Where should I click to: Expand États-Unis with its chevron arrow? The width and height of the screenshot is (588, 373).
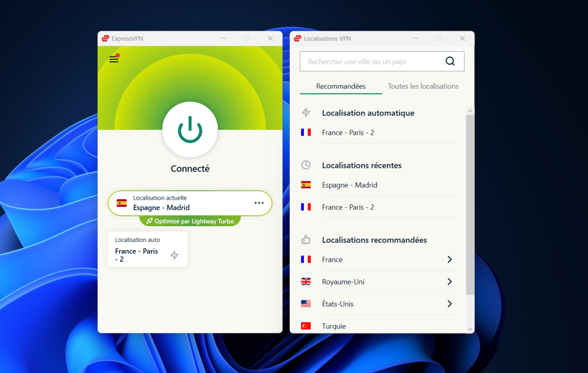pos(449,303)
